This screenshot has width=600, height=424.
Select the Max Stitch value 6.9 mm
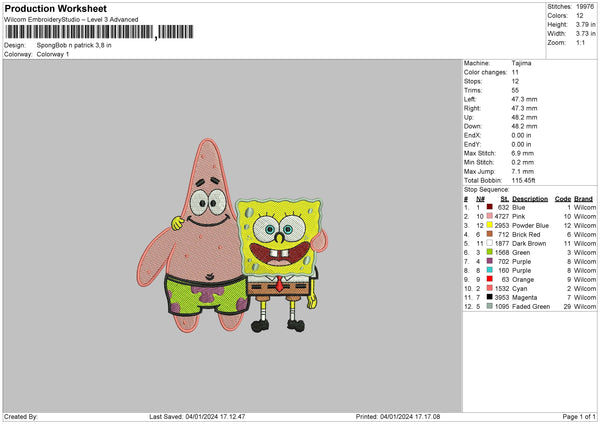[523, 153]
